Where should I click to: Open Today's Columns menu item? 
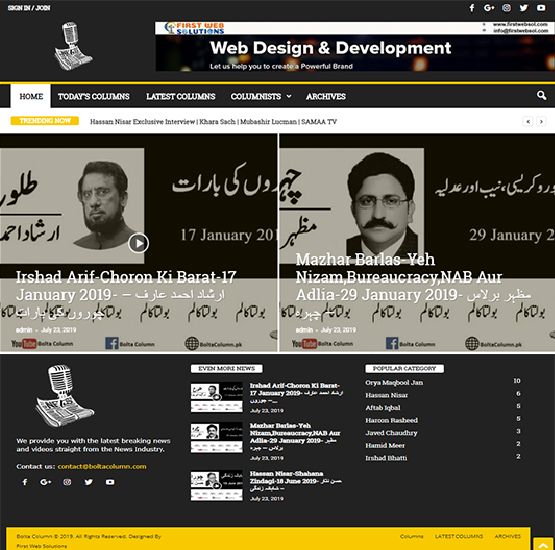point(94,96)
